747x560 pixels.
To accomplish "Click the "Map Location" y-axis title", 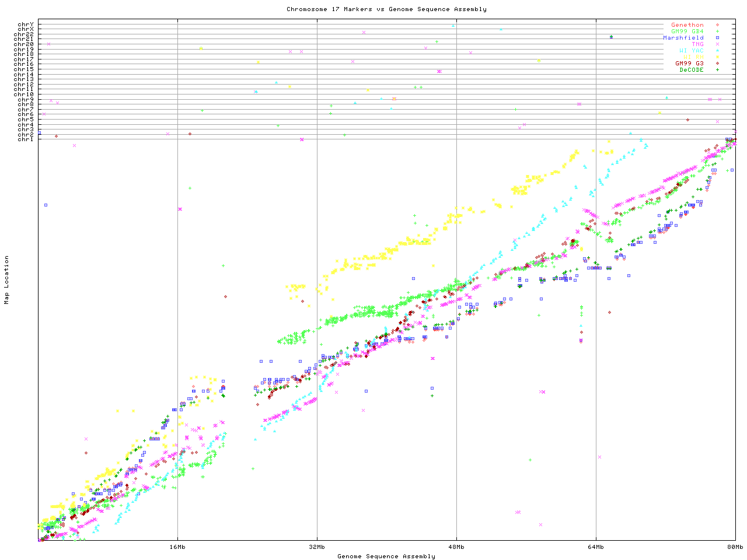I will pyautogui.click(x=7, y=280).
